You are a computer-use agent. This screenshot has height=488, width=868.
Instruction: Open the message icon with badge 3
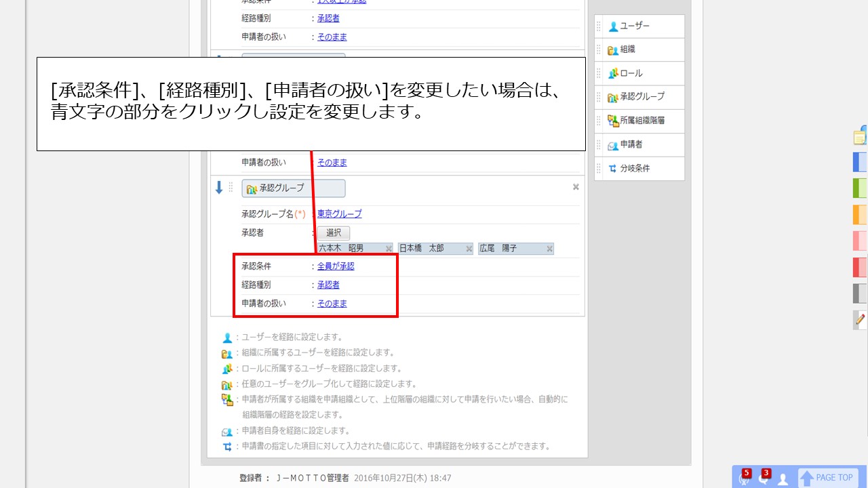[764, 477]
